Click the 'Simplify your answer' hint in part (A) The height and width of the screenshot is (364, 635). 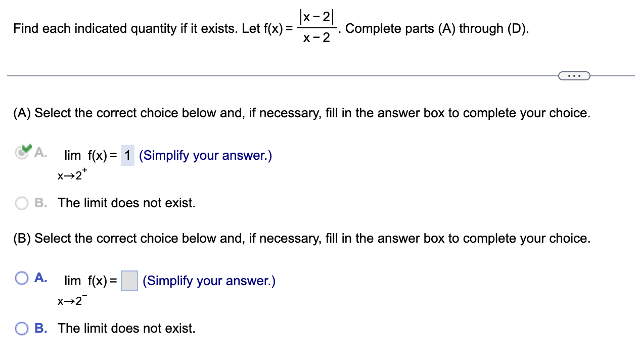coord(205,155)
